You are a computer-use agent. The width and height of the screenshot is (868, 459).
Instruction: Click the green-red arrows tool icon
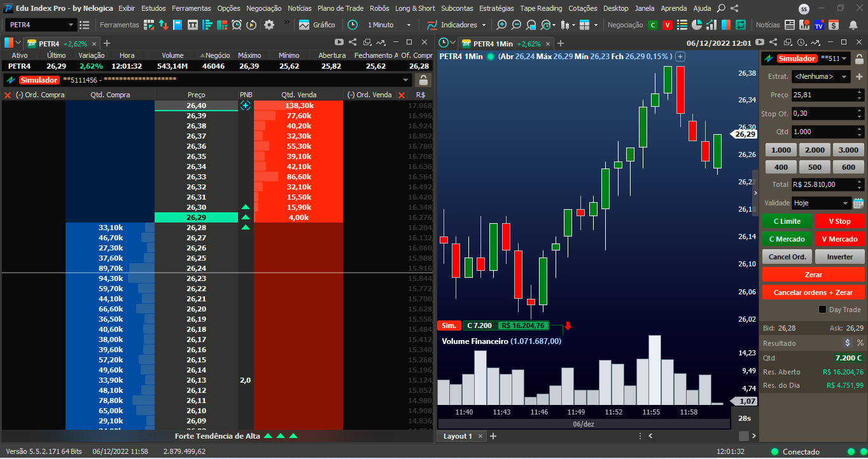[x=164, y=25]
